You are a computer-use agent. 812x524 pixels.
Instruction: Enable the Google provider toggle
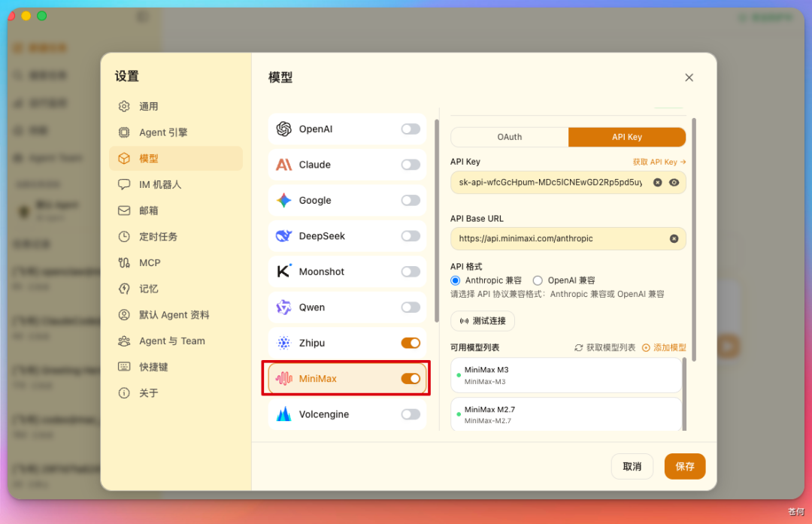click(x=411, y=201)
